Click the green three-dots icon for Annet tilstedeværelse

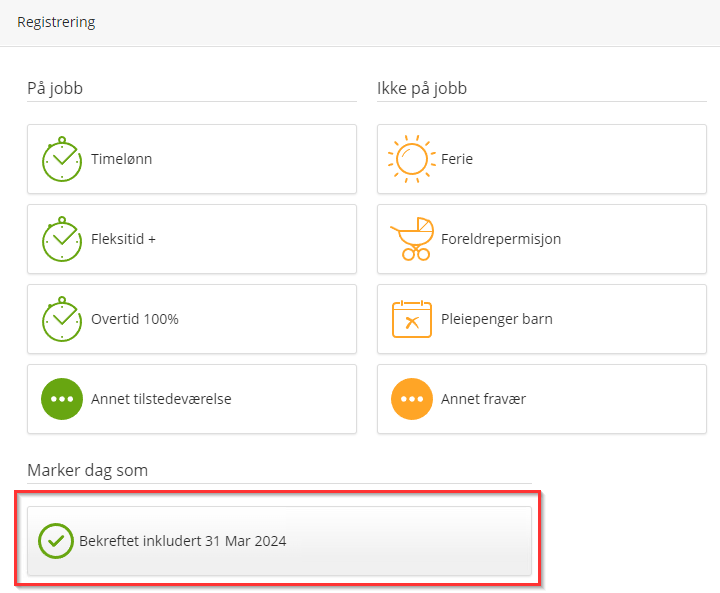tap(62, 399)
